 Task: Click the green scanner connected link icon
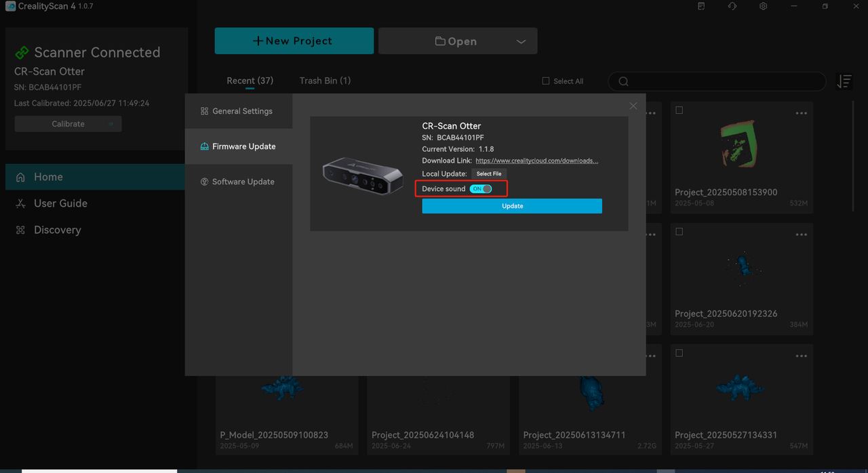pos(22,53)
